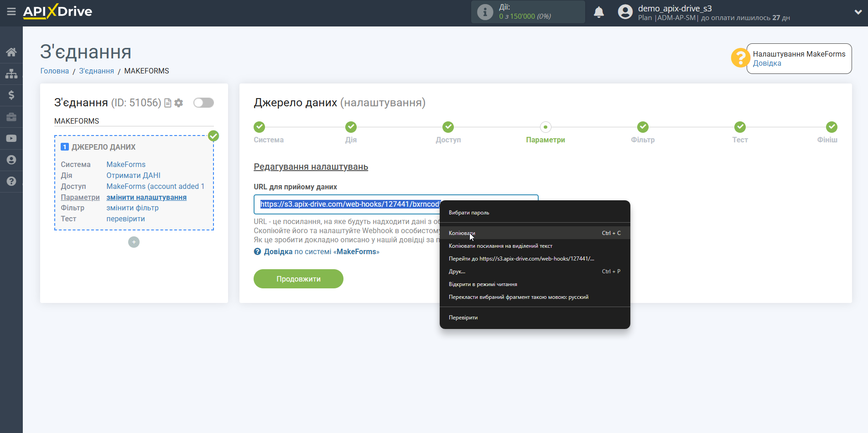Image resolution: width=868 pixels, height=433 pixels.
Task: Click the Отримати ДАНІ action link
Action: pos(133,175)
